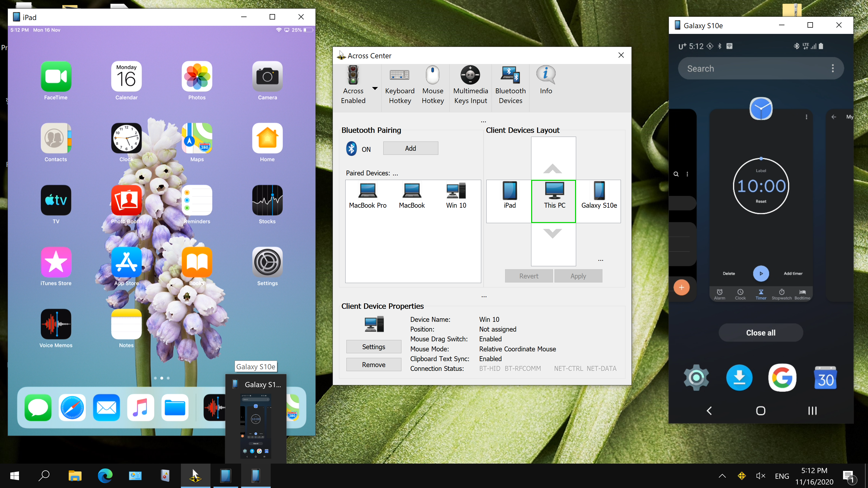Select Win 10 paired device
Screen dimensions: 868x488
point(456,195)
